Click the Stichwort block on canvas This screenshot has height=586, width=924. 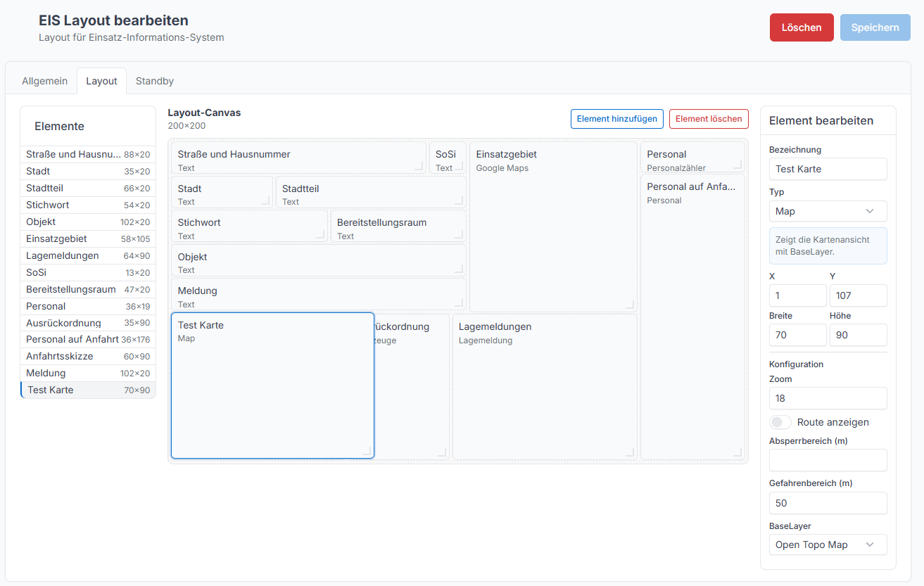pos(249,226)
